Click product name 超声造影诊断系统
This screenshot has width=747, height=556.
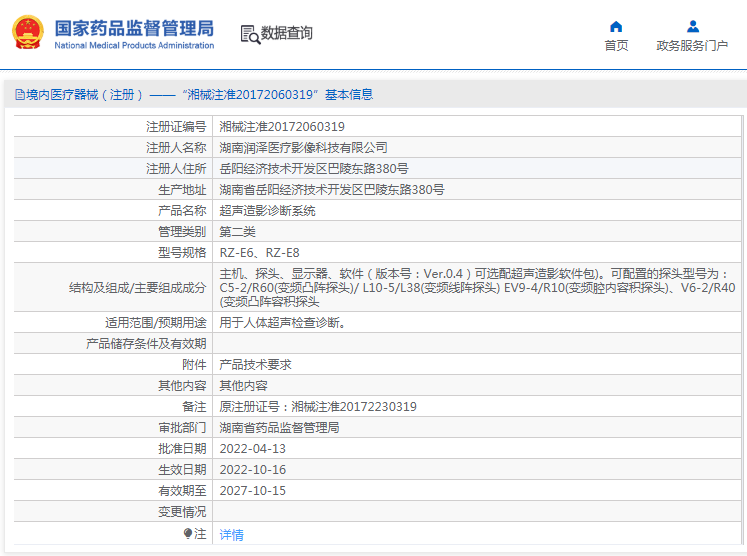coord(267,211)
